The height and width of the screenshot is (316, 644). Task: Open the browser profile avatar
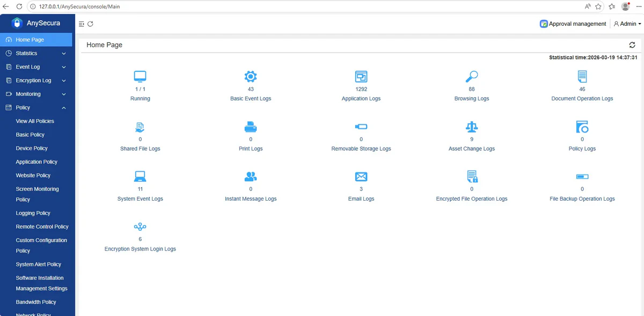[x=626, y=6]
